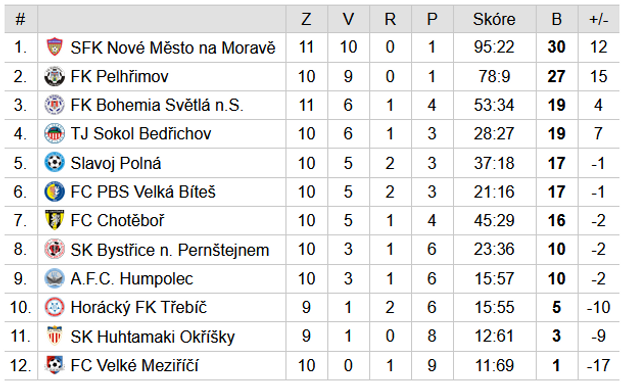
Task: Open the FK Pelhřimov team name
Action: 119,76
